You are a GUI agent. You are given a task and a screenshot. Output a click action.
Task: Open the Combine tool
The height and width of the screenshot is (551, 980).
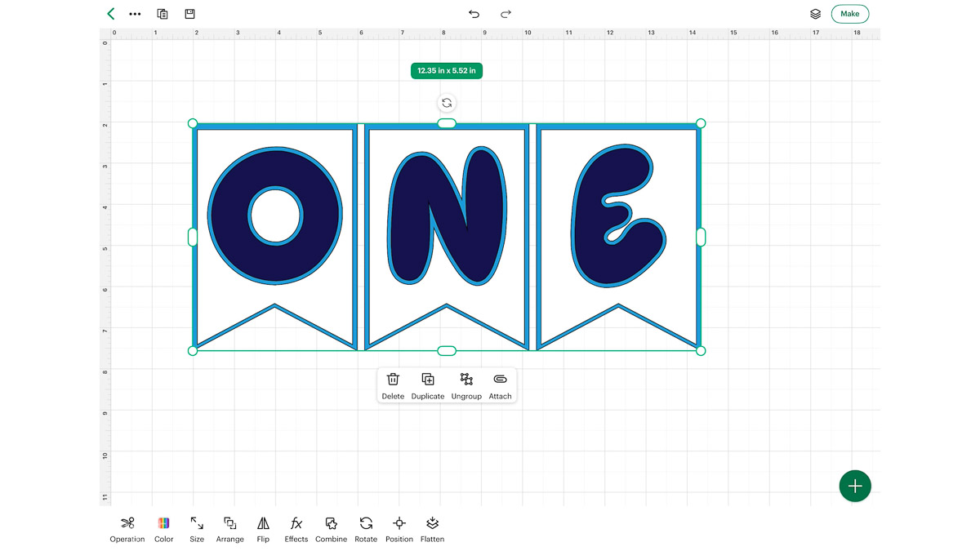[331, 527]
